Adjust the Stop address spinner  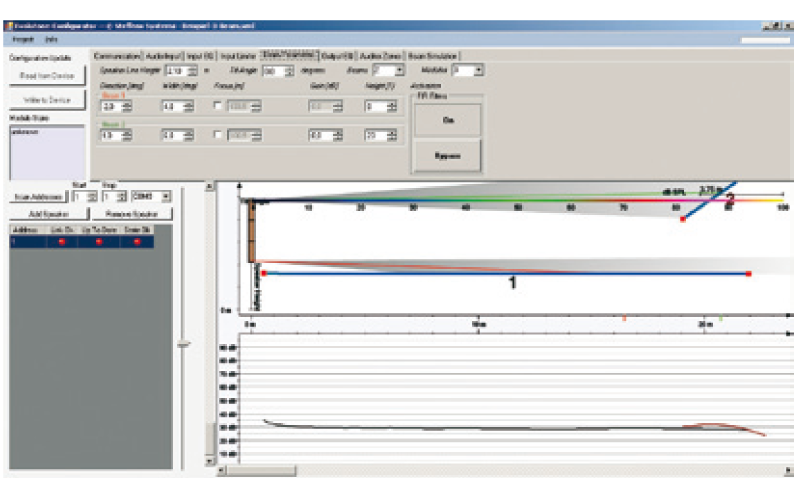tap(122, 196)
